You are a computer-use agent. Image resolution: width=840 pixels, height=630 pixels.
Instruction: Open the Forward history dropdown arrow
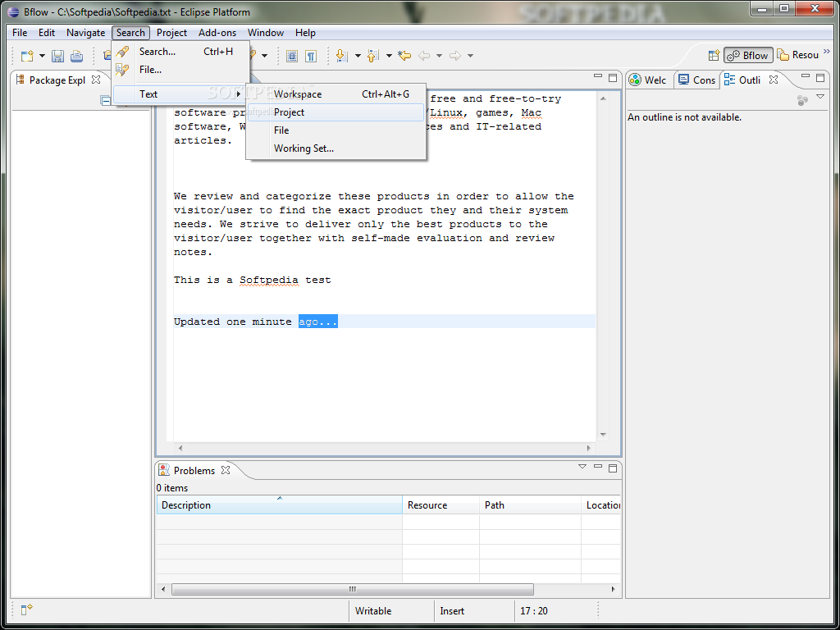click(x=470, y=56)
